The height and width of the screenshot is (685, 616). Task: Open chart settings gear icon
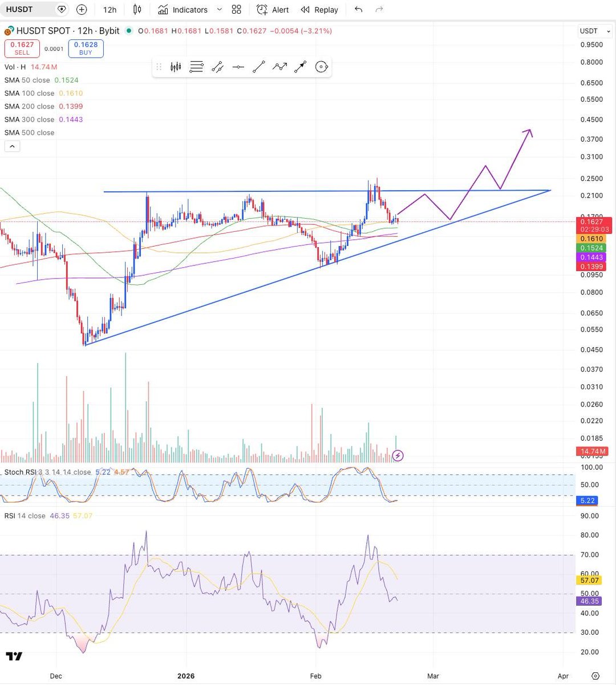click(595, 676)
